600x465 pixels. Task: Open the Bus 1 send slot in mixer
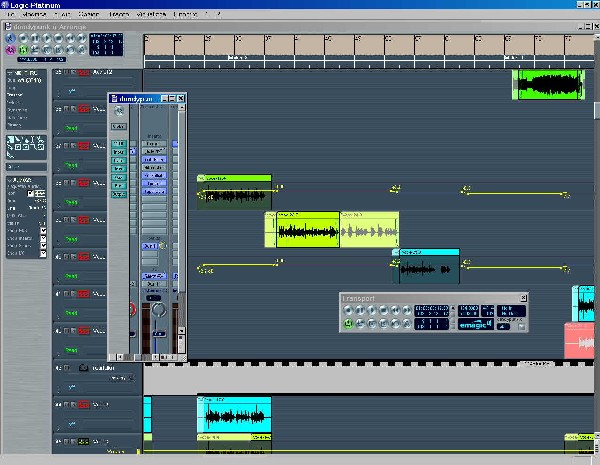pos(150,246)
